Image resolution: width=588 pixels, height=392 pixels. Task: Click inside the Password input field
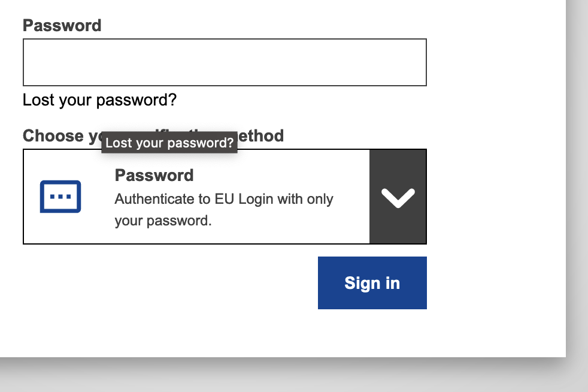coord(225,62)
